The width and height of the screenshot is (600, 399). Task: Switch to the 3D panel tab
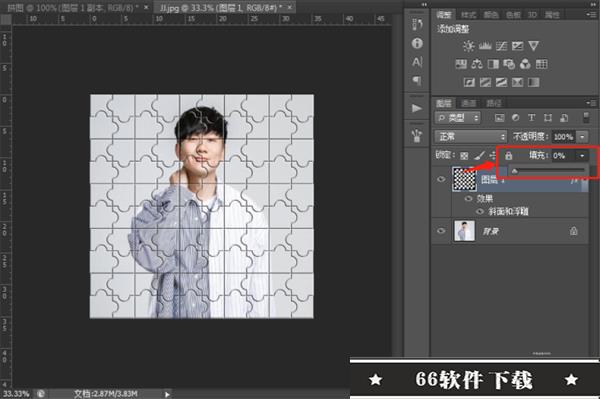point(532,15)
